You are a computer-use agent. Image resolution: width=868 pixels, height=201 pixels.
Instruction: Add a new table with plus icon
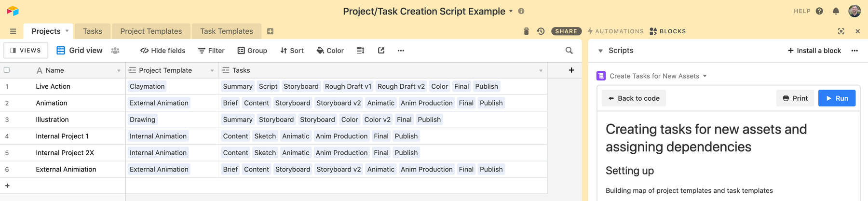point(270,31)
